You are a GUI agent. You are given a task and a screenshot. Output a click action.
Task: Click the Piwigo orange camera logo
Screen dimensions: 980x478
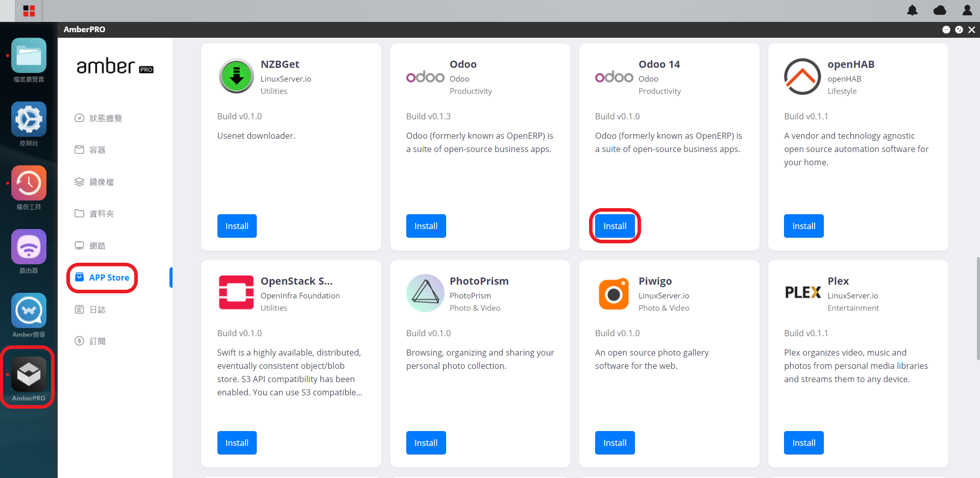point(614,293)
